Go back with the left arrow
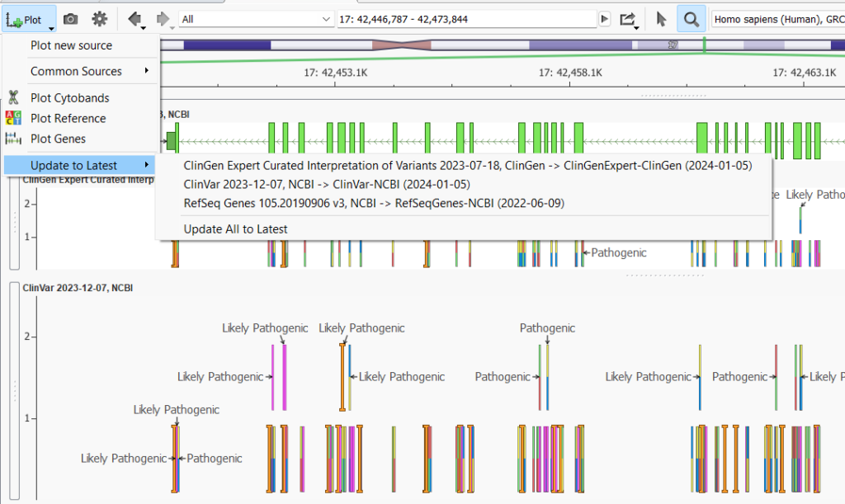The height and width of the screenshot is (504, 845). tap(135, 20)
